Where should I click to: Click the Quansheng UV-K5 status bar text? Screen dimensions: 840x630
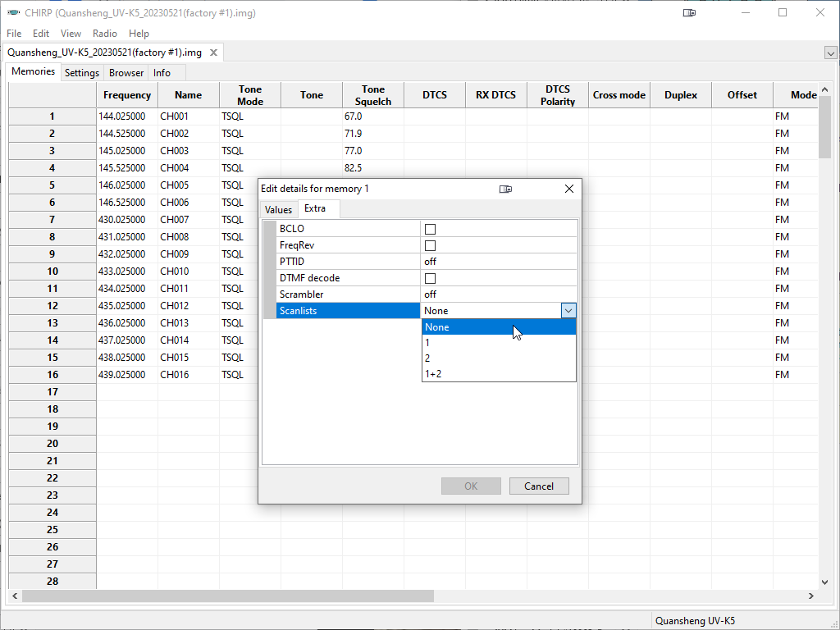coord(695,621)
